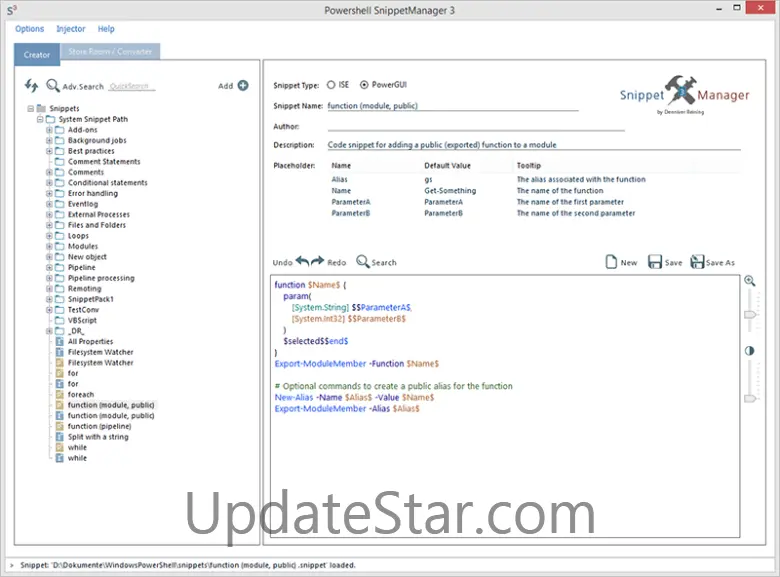Open the Help menu
780x577 pixels.
(106, 29)
